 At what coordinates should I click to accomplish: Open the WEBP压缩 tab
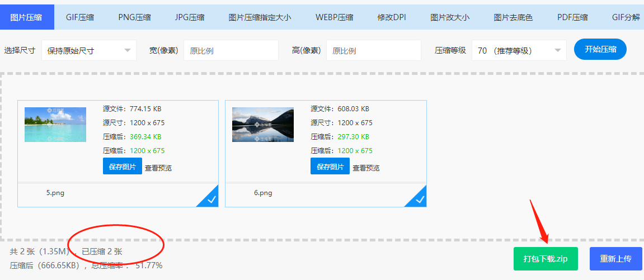pyautogui.click(x=334, y=17)
